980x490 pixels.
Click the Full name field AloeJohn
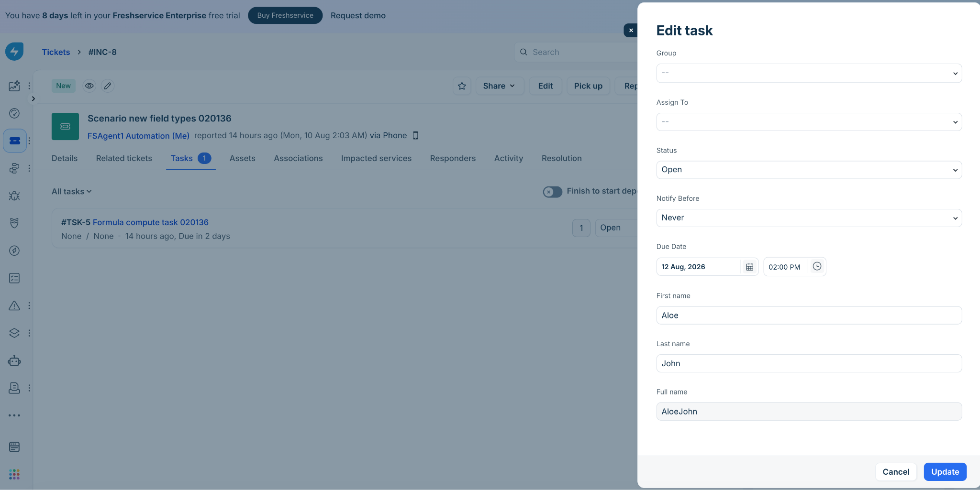[809, 412]
